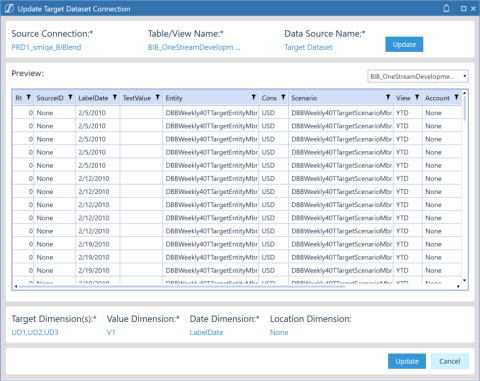Change the V1 value dimension

(x=111, y=332)
